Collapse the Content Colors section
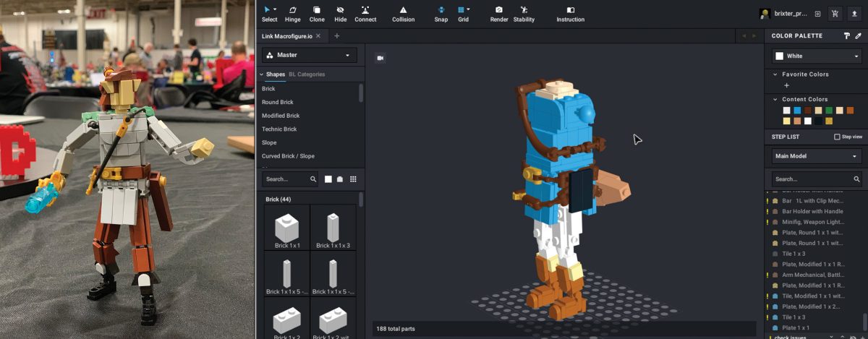The height and width of the screenshot is (339, 868). (775, 100)
